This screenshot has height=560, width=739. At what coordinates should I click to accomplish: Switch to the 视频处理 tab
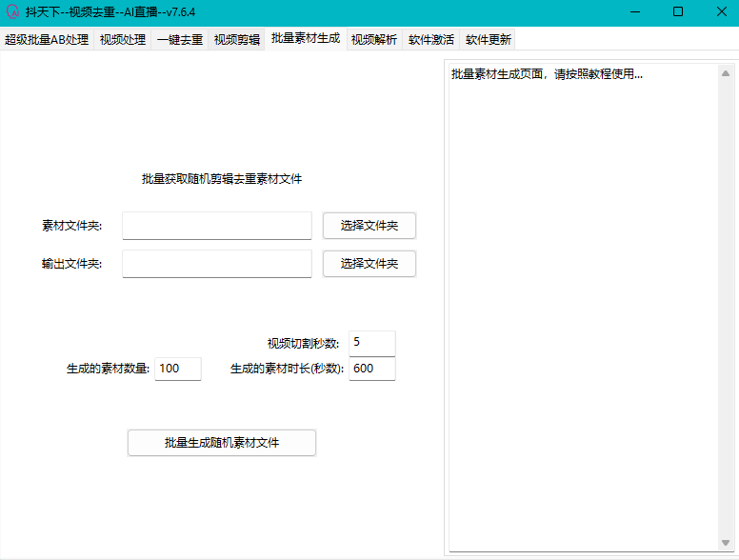click(x=123, y=40)
